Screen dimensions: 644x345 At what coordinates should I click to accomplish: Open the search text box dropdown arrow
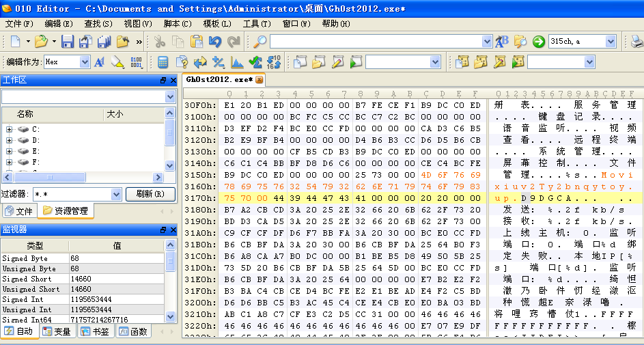(x=487, y=41)
